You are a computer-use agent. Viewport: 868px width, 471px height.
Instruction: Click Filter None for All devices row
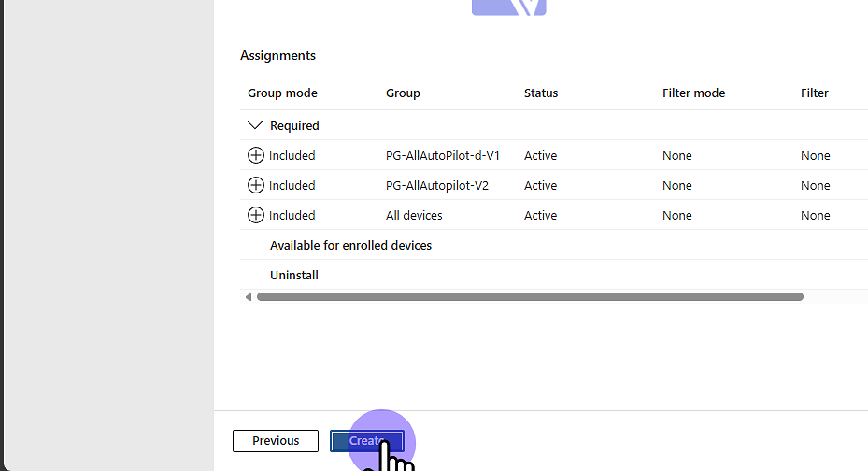(x=815, y=215)
